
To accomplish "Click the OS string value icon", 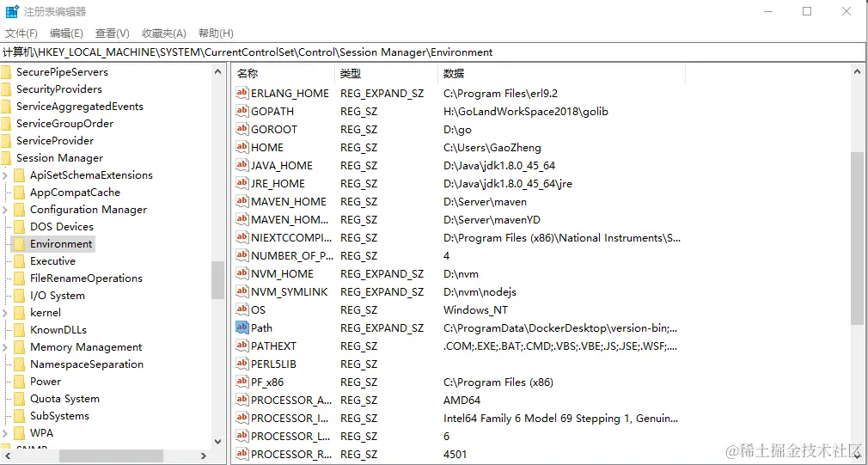I will point(241,309).
